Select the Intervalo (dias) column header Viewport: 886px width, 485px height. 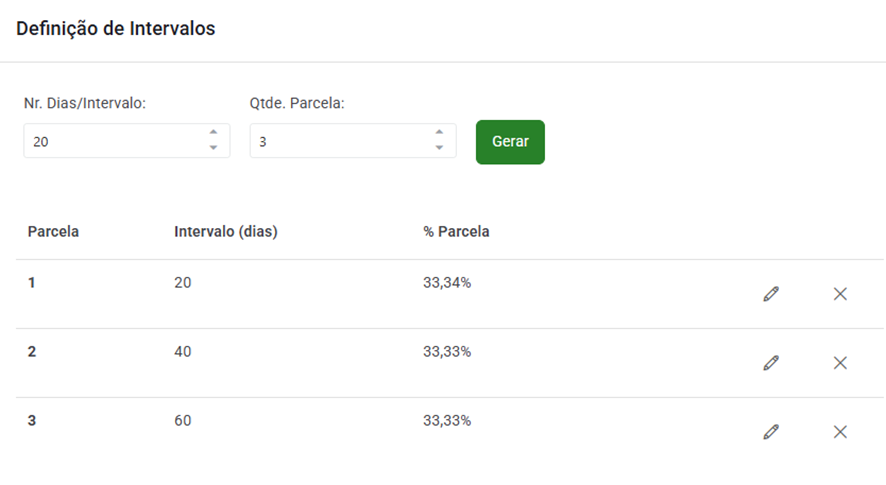tap(225, 232)
